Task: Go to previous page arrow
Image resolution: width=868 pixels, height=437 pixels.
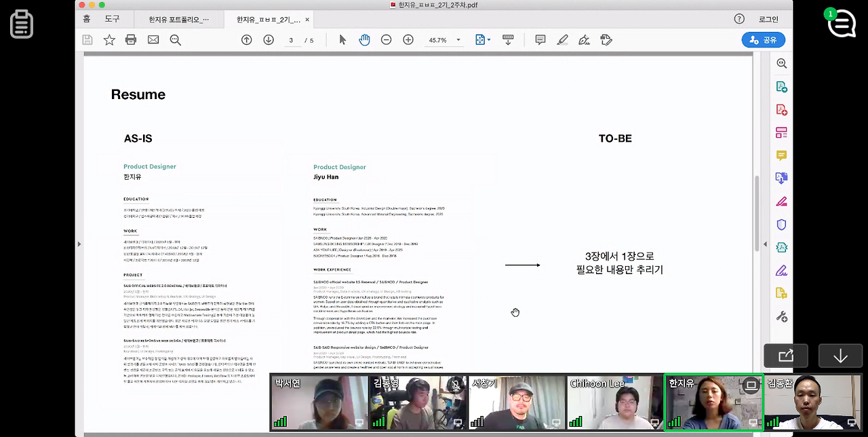Action: pos(247,40)
